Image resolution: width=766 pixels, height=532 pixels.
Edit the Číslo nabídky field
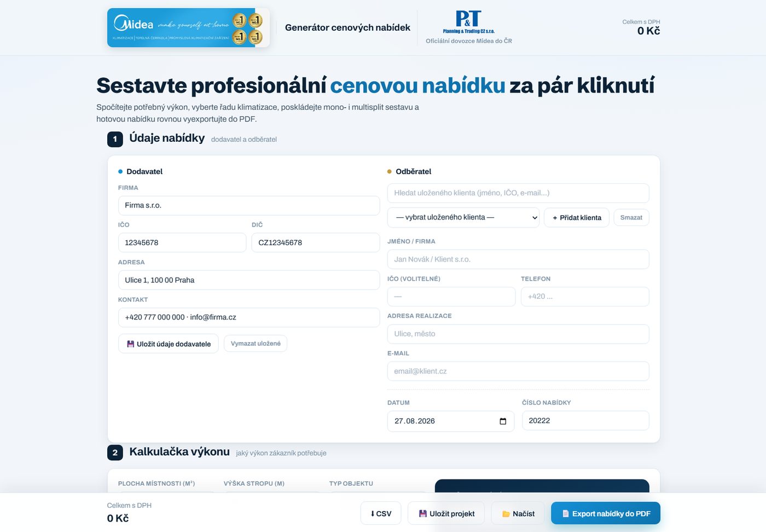(585, 420)
